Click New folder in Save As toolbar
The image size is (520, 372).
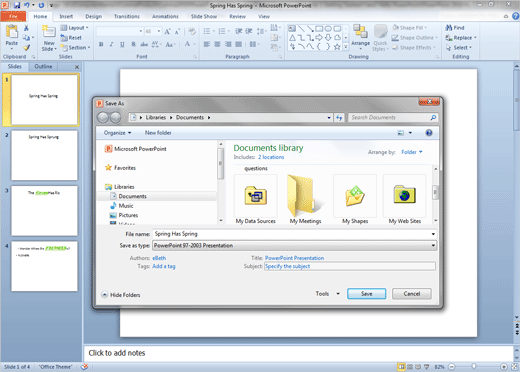pos(158,133)
